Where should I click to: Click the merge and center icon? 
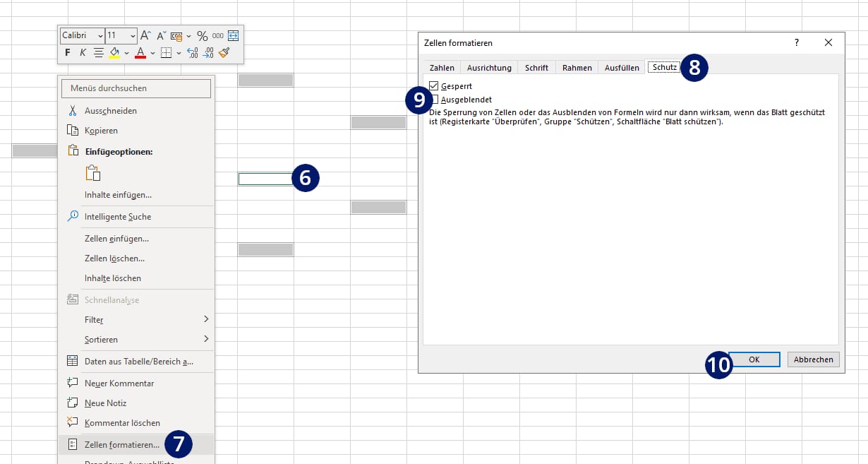(234, 35)
